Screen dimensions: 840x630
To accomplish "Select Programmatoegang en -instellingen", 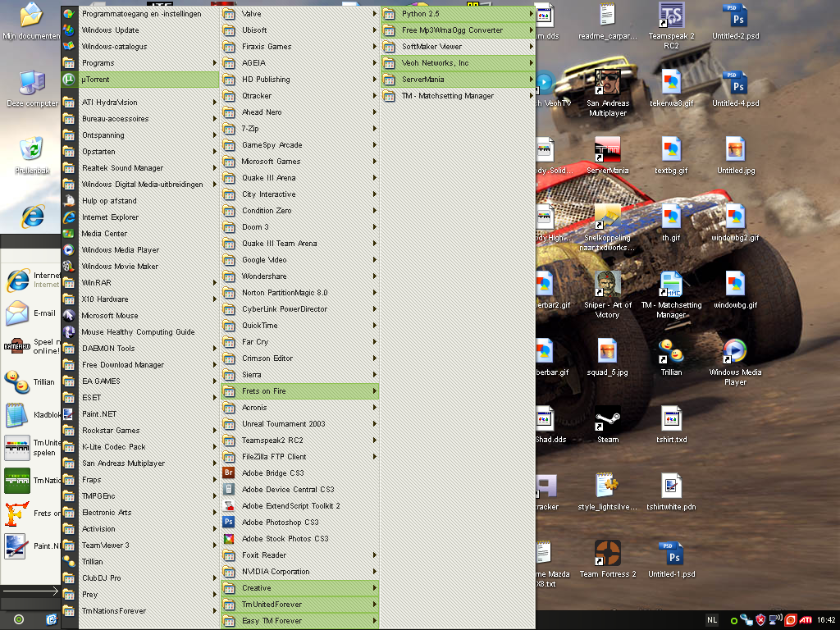I will tap(139, 13).
